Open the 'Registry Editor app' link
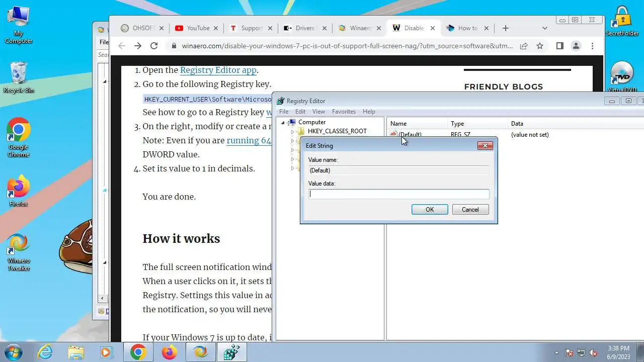 coord(218,70)
